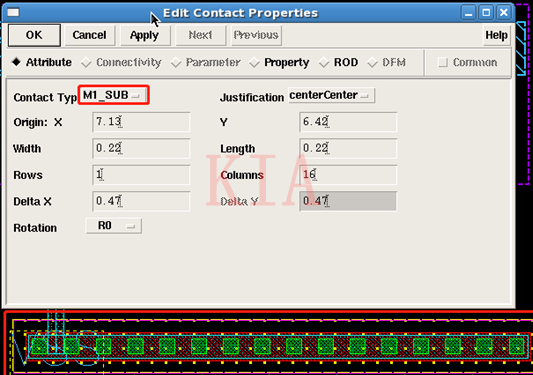Click the Apply button
This screenshot has width=533, height=375.
(x=145, y=35)
